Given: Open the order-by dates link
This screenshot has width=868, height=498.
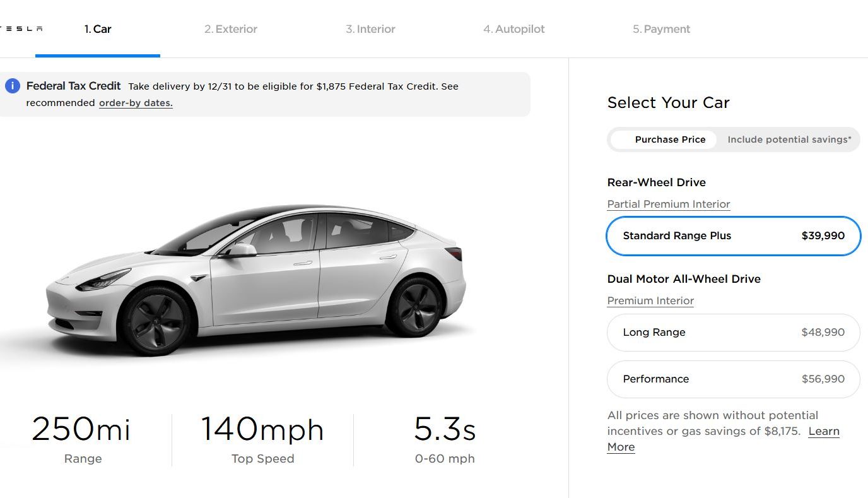Looking at the screenshot, I should coord(136,103).
